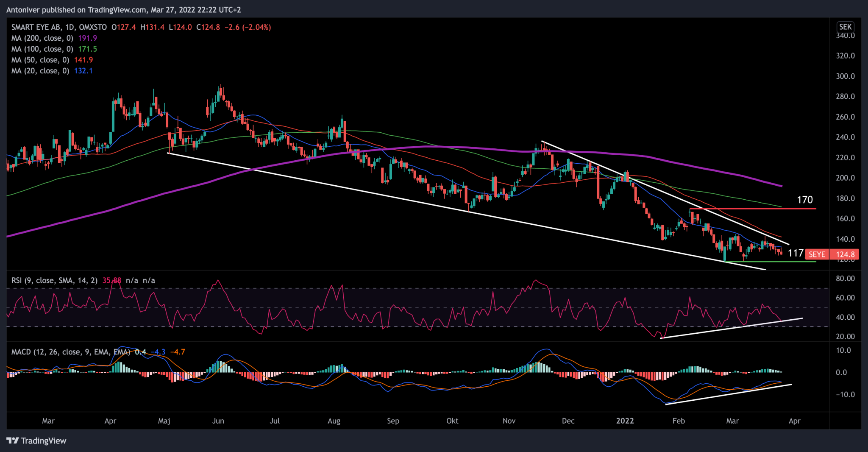
Task: Click the Apr label at far right
Action: click(794, 421)
